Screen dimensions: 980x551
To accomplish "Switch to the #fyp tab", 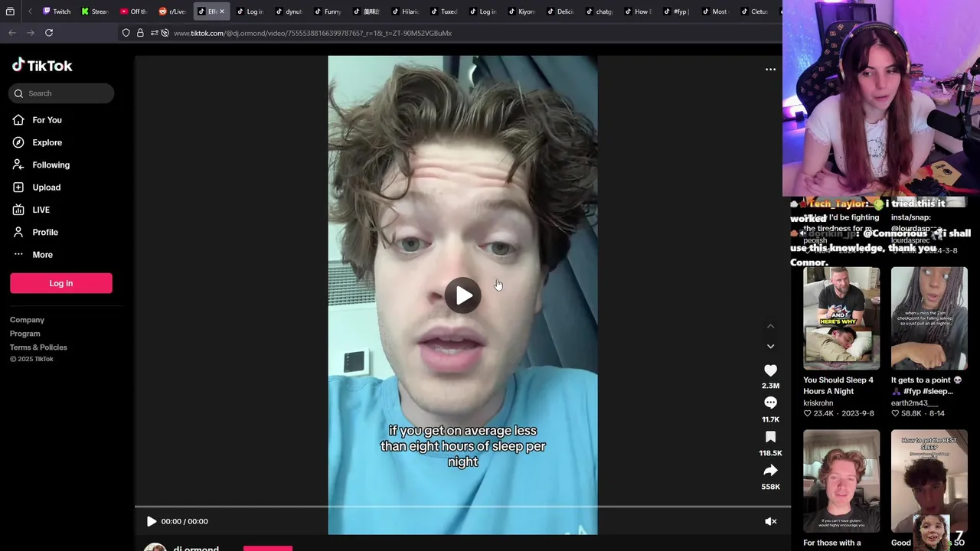I will (x=676, y=11).
